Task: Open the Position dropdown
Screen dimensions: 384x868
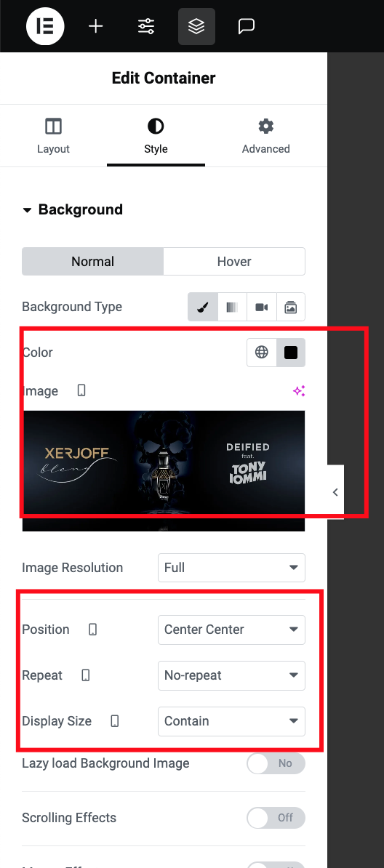Action: click(x=231, y=630)
